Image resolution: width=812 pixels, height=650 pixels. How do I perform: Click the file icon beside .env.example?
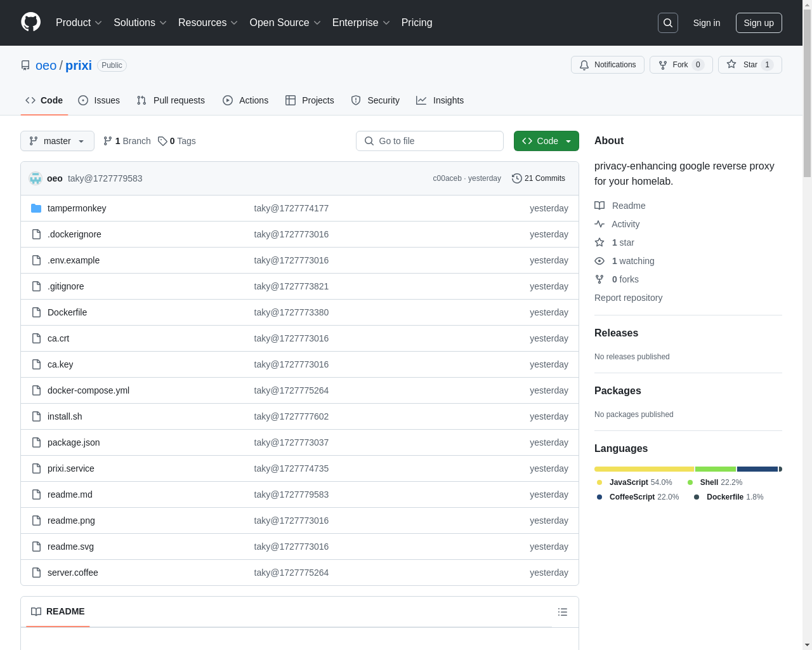(36, 260)
